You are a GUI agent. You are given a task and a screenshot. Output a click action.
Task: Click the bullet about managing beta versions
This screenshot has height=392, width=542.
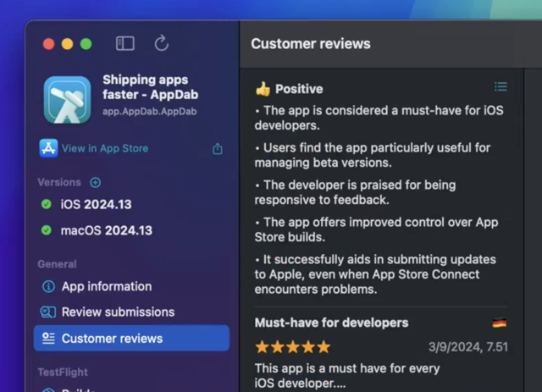pos(373,155)
